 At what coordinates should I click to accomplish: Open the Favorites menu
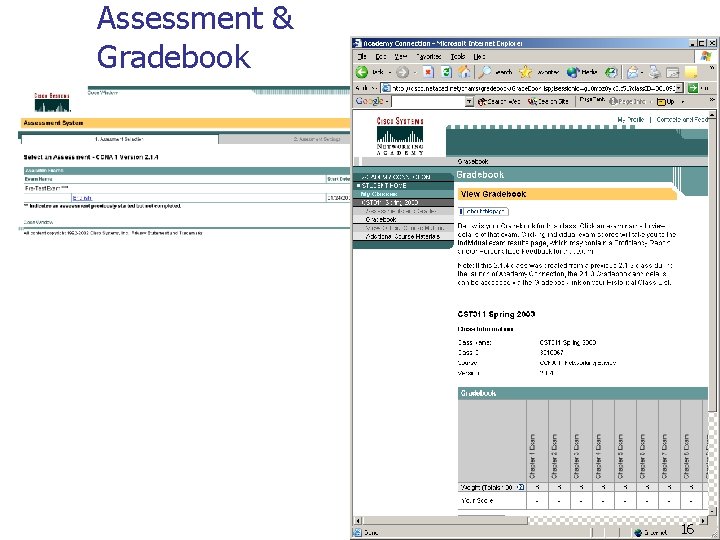coord(428,56)
